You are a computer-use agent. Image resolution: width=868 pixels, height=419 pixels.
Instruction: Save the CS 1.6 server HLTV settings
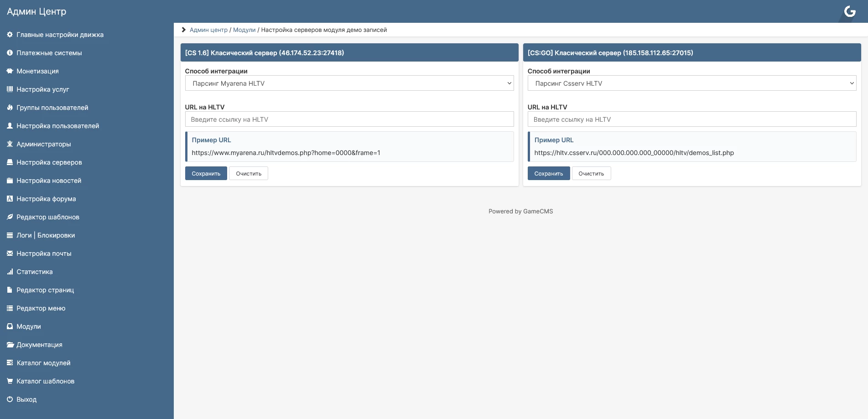click(x=206, y=174)
